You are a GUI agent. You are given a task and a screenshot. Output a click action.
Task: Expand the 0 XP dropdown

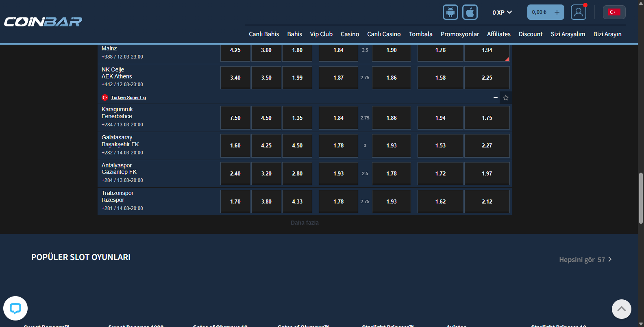tap(502, 13)
